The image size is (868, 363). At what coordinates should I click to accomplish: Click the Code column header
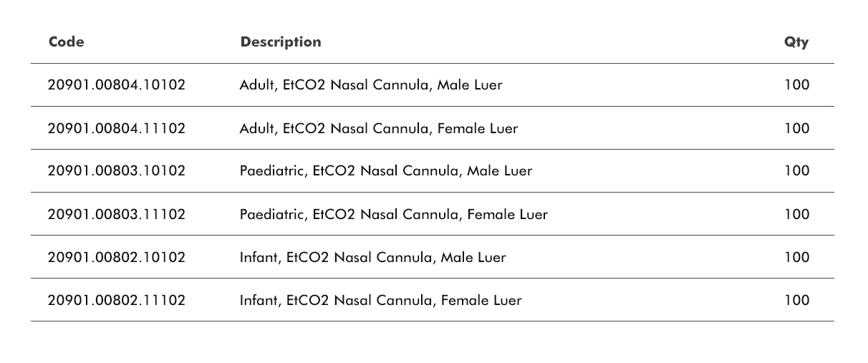coord(67,42)
